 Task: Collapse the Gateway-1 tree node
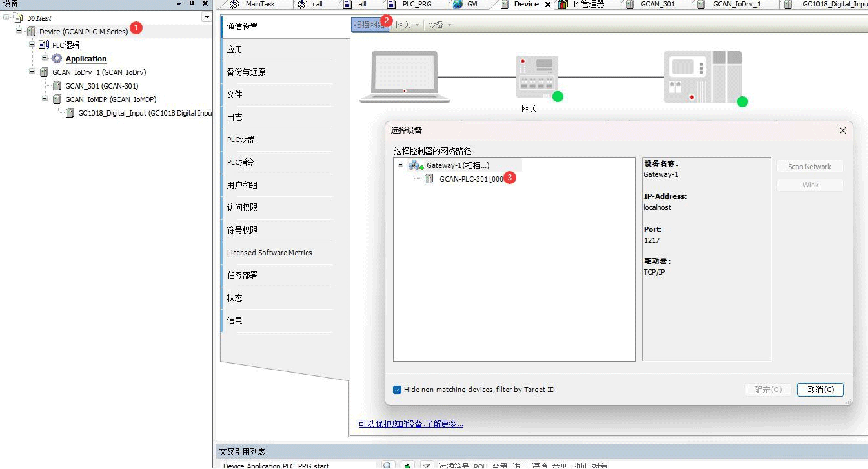(400, 165)
